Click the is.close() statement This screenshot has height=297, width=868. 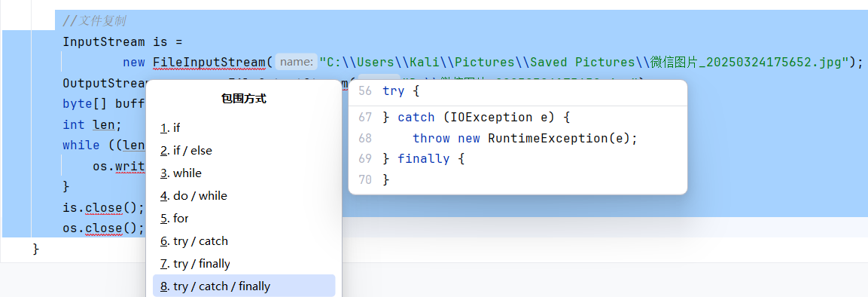104,208
